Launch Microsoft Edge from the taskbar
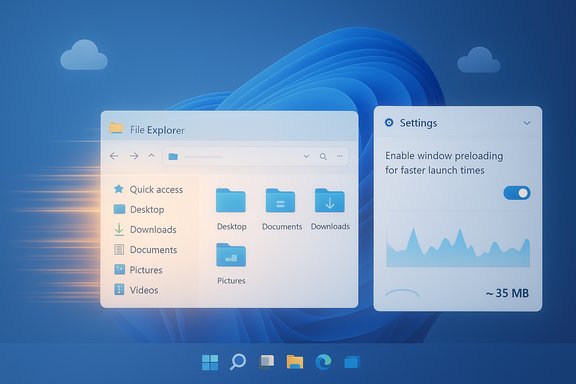This screenshot has width=576, height=384. [324, 362]
